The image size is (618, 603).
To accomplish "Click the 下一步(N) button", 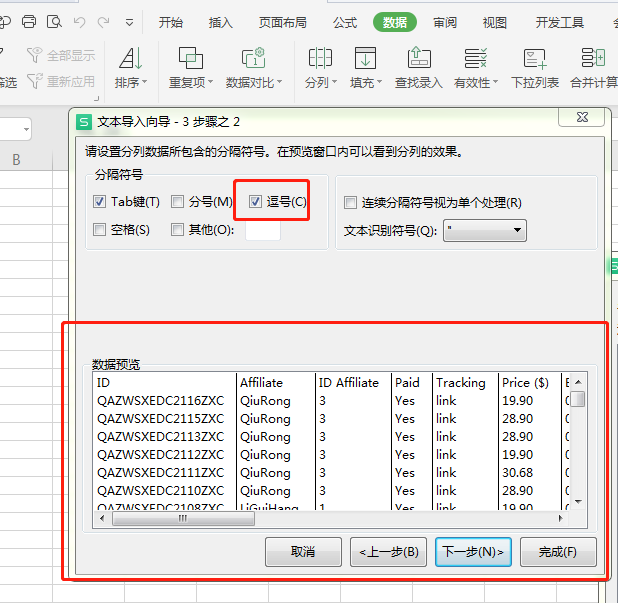I will [x=473, y=552].
